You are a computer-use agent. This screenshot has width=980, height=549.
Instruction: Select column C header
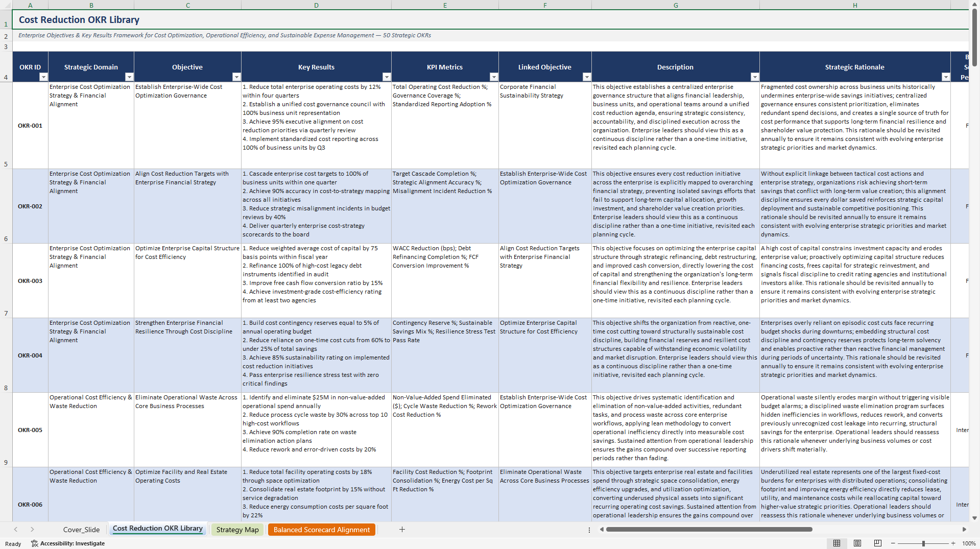coord(187,5)
